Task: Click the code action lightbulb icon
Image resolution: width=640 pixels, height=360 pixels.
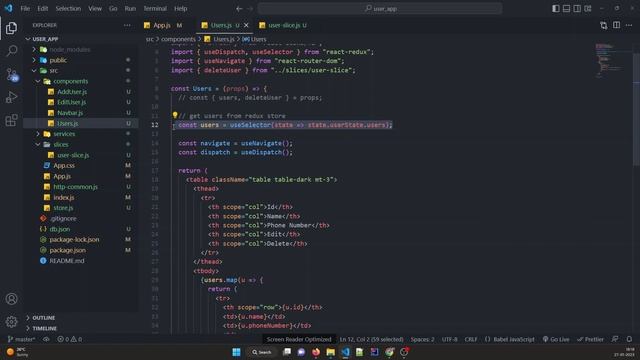Action: [175, 116]
